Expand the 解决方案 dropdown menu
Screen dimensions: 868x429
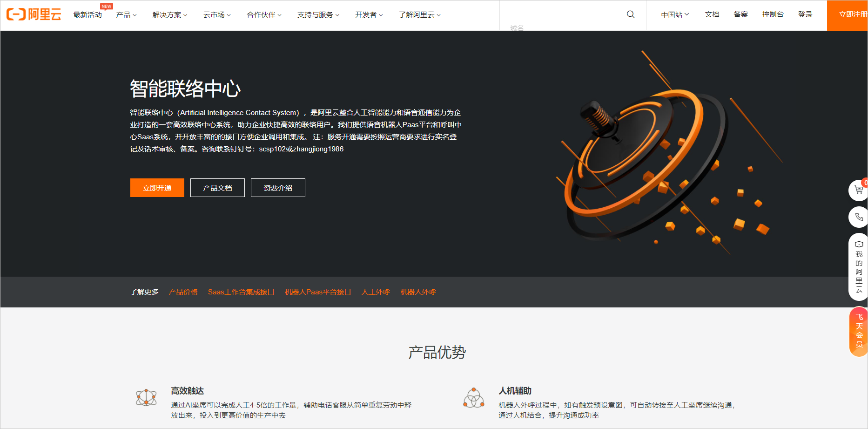pos(170,15)
